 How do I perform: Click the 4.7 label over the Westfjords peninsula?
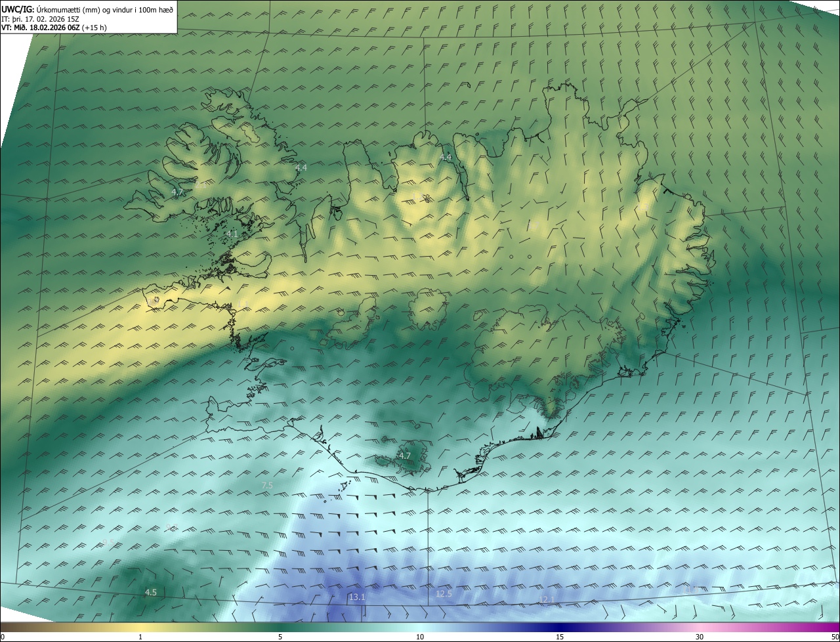177,192
